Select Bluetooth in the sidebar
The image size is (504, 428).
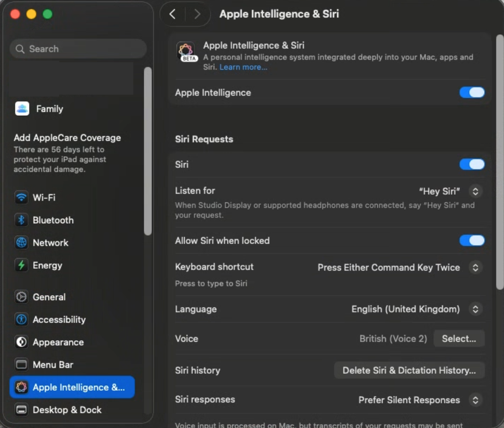54,220
